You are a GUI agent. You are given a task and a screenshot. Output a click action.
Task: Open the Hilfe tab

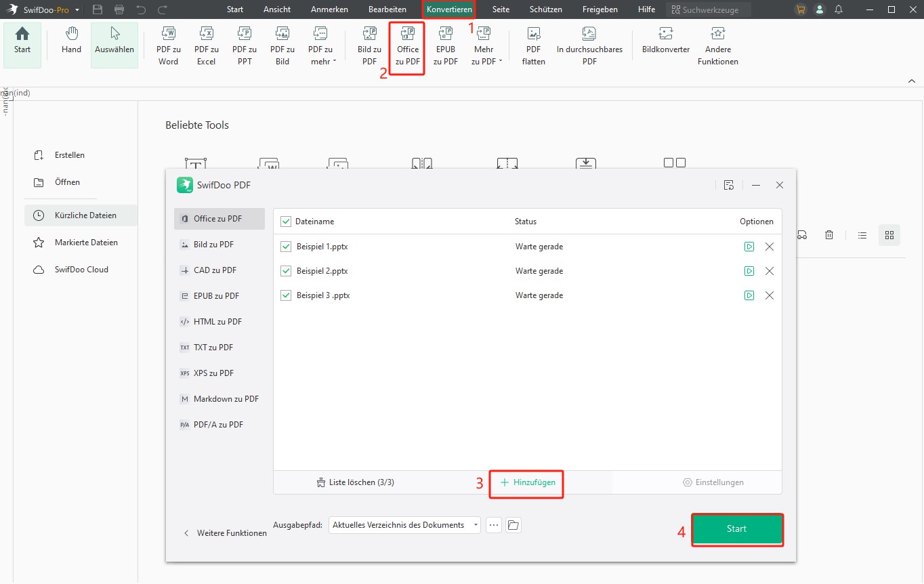(646, 9)
